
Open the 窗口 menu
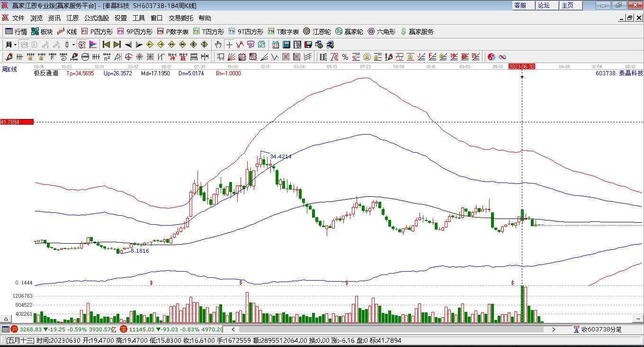pos(157,18)
